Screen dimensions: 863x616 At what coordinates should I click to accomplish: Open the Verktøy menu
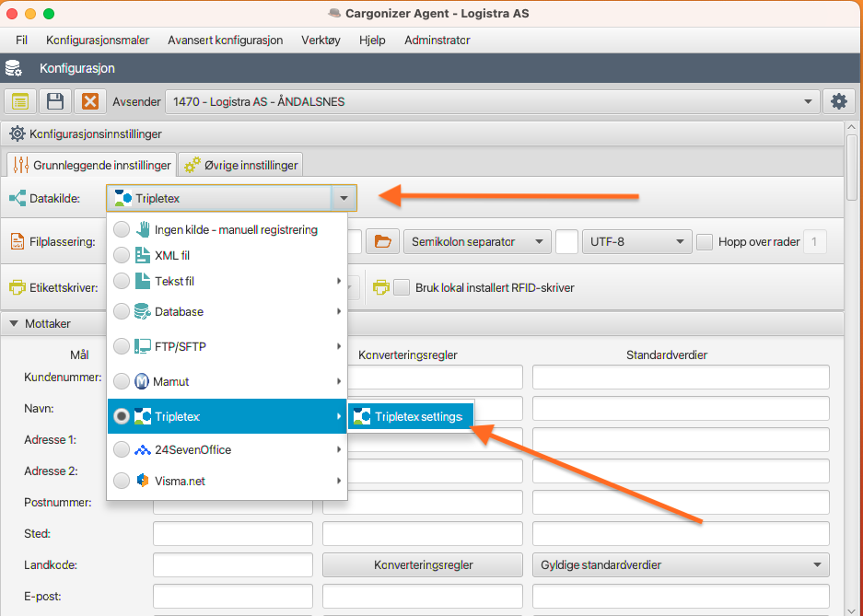321,41
